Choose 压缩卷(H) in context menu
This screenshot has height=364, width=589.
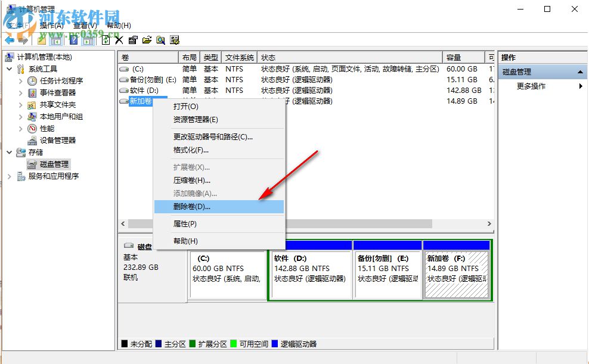click(x=219, y=181)
